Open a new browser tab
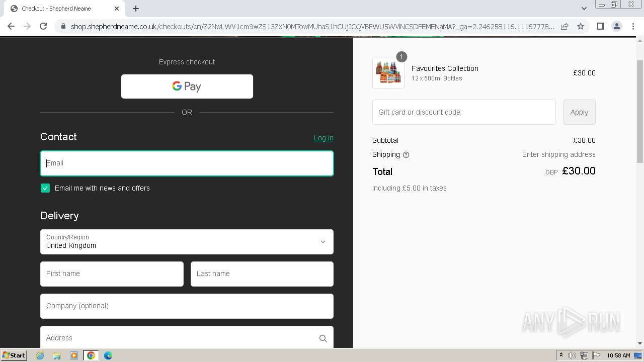The height and width of the screenshot is (362, 644). coord(136,9)
